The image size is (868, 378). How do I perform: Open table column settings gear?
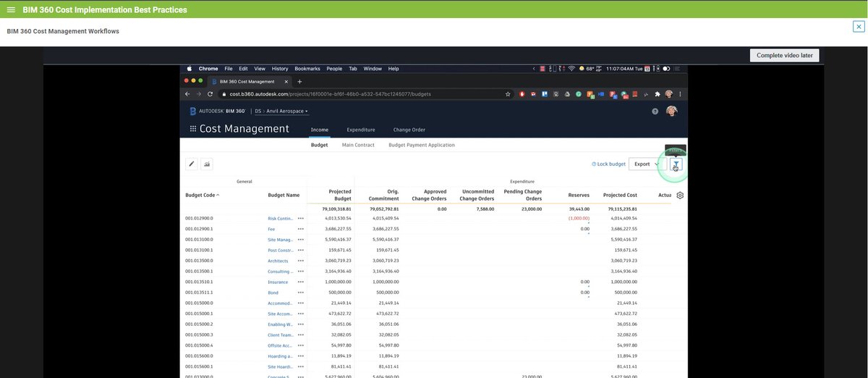tap(680, 195)
